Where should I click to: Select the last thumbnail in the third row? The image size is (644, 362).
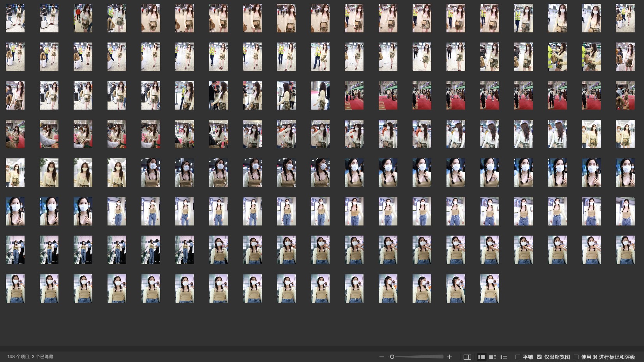(x=625, y=96)
